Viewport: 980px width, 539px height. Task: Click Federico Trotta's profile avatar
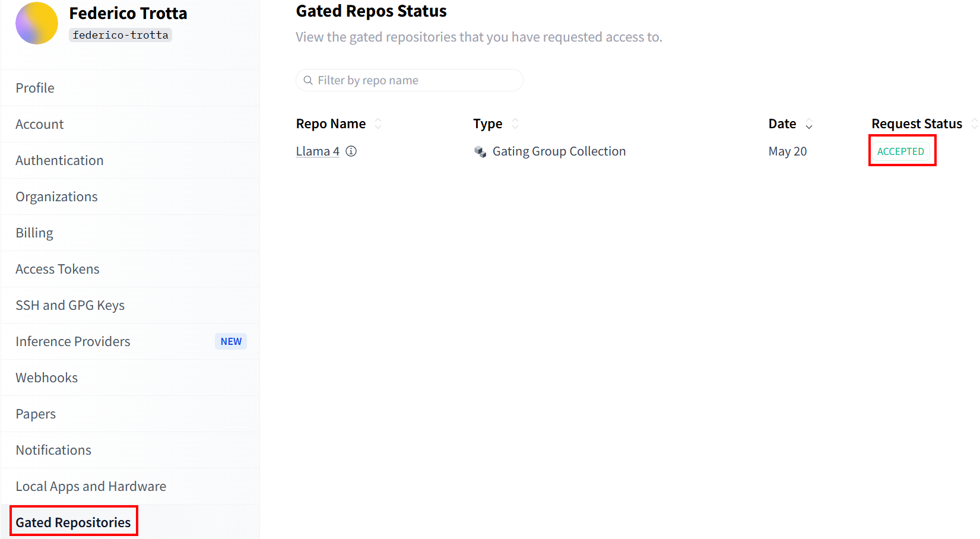point(36,23)
